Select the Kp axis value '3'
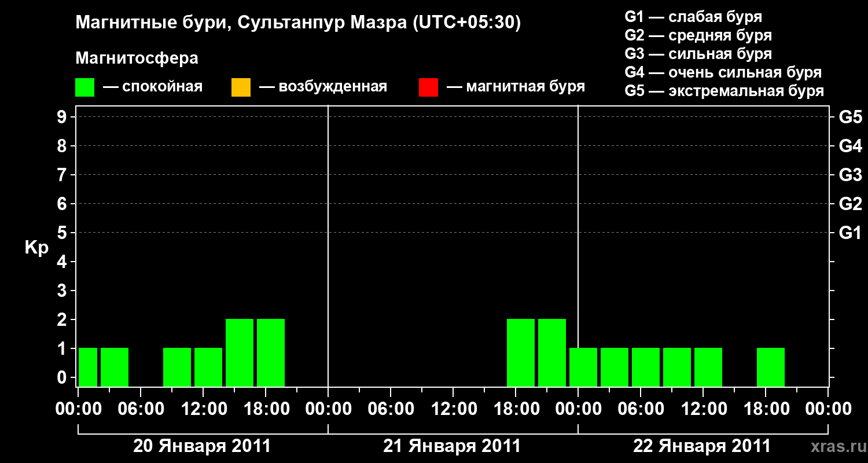Image resolution: width=868 pixels, height=463 pixels. [63, 291]
